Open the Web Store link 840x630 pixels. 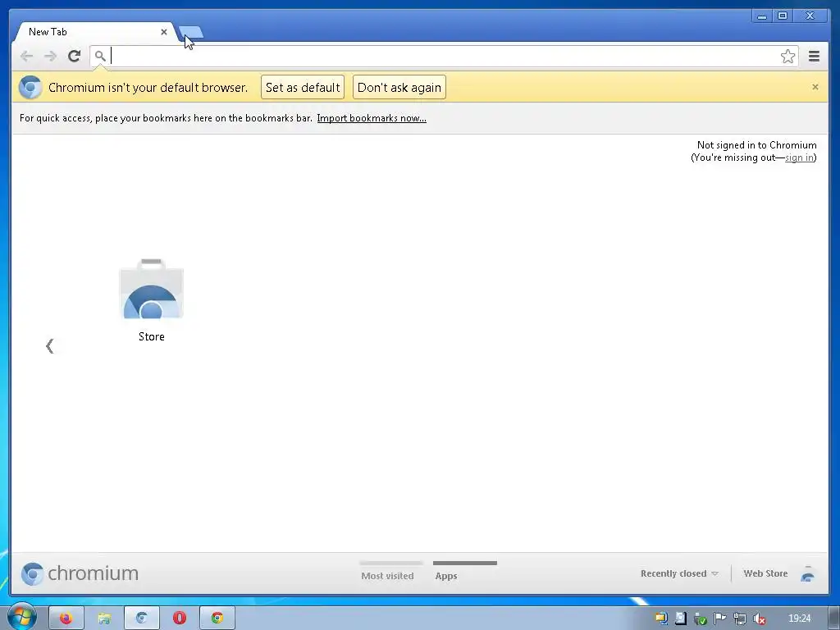765,573
